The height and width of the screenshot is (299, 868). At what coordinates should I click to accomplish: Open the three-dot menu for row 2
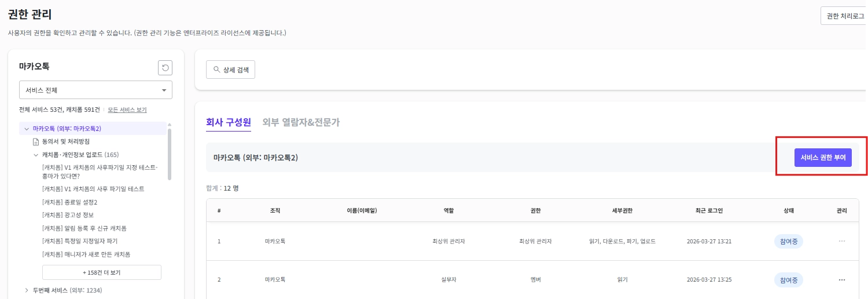pos(841,280)
